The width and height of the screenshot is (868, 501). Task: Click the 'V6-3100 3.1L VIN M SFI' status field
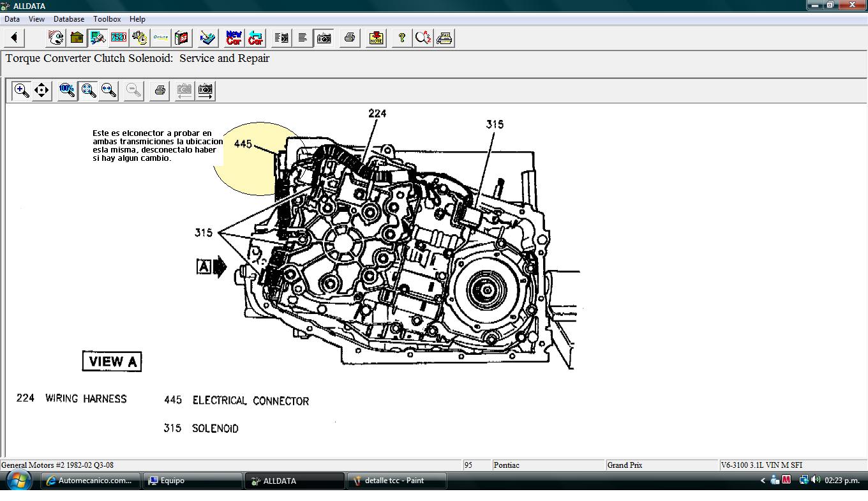[793, 465]
